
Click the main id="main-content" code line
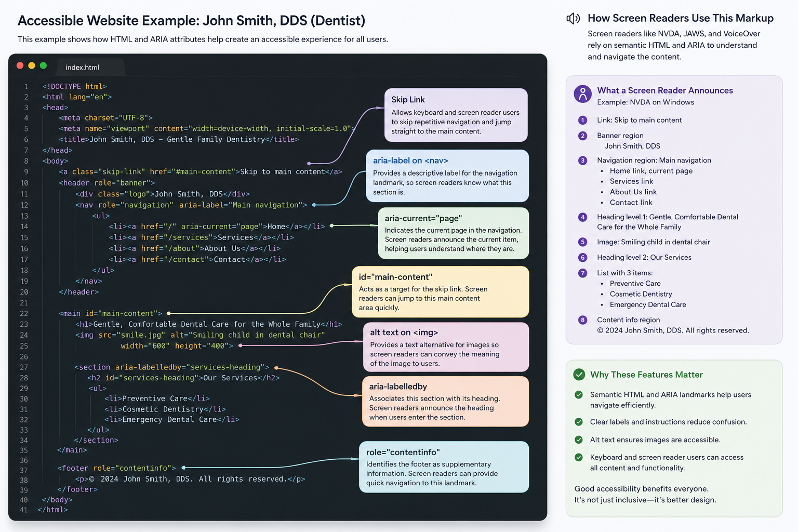point(111,313)
